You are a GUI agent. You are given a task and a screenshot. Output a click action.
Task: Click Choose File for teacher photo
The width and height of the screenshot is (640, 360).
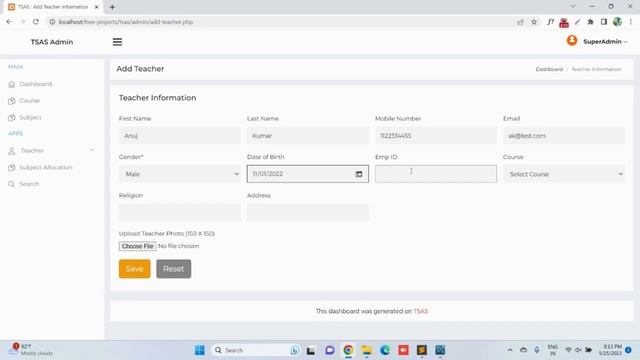click(138, 246)
